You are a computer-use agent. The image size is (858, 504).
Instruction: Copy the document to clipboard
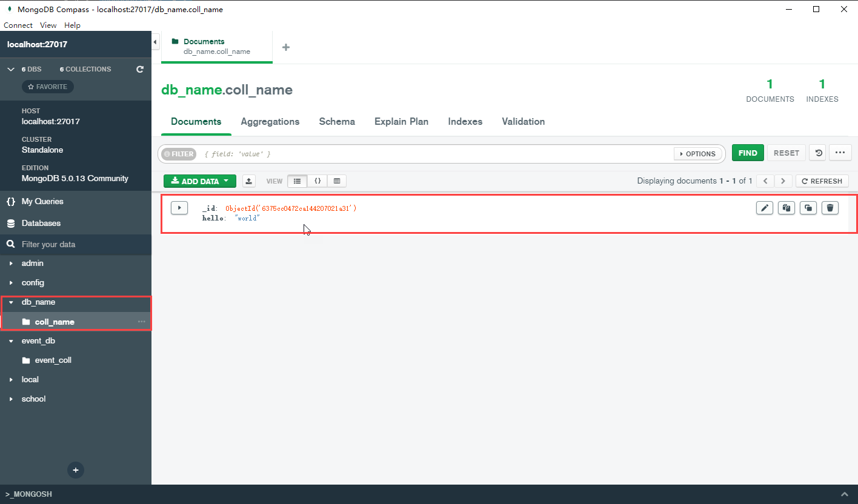coord(787,208)
